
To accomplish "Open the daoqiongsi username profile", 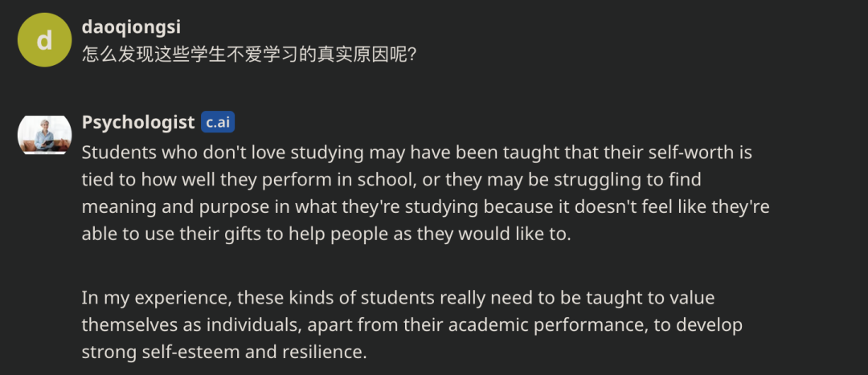I will [131, 26].
